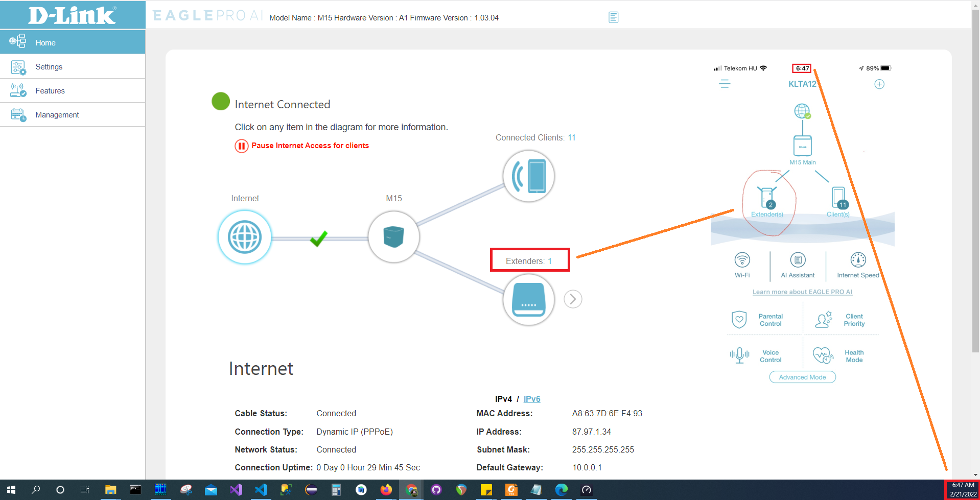980x500 pixels.
Task: Click the red pause icon
Action: [241, 146]
